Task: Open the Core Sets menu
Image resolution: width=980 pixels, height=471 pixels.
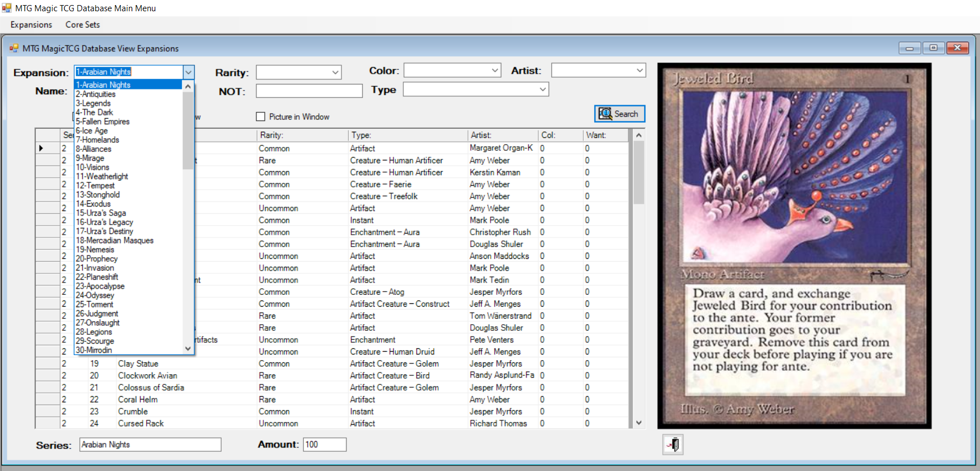Action: point(83,25)
